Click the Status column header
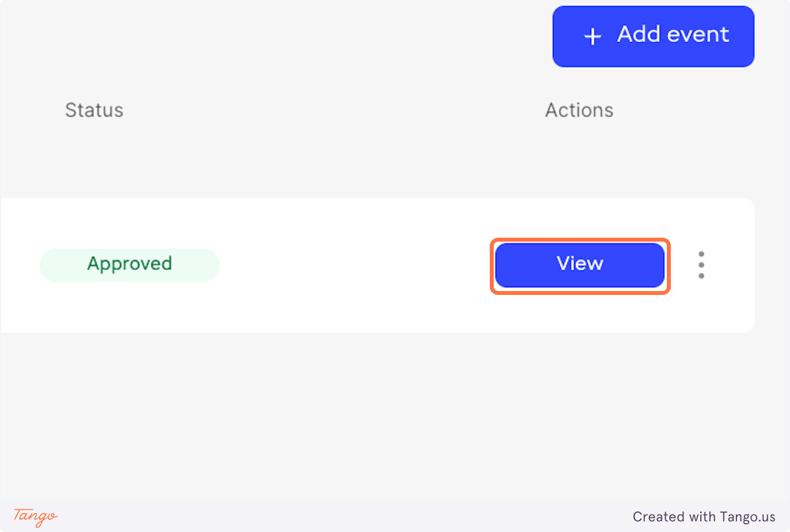This screenshot has height=532, width=790. [94, 110]
